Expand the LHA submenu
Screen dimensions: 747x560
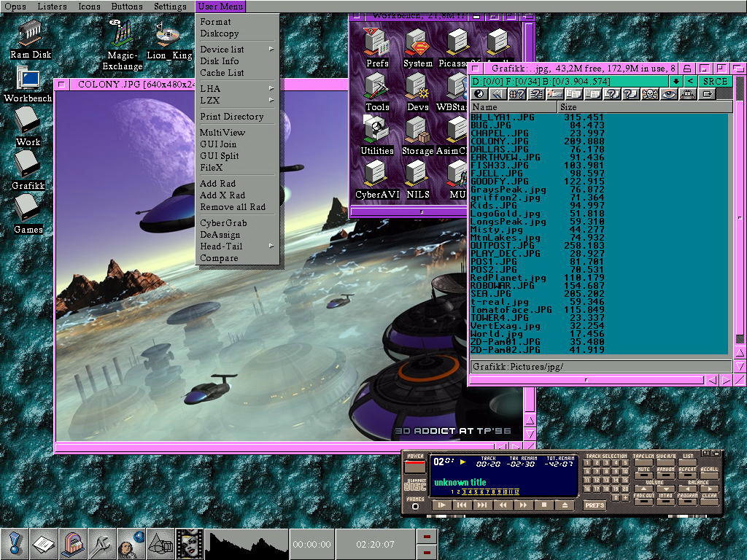point(237,88)
